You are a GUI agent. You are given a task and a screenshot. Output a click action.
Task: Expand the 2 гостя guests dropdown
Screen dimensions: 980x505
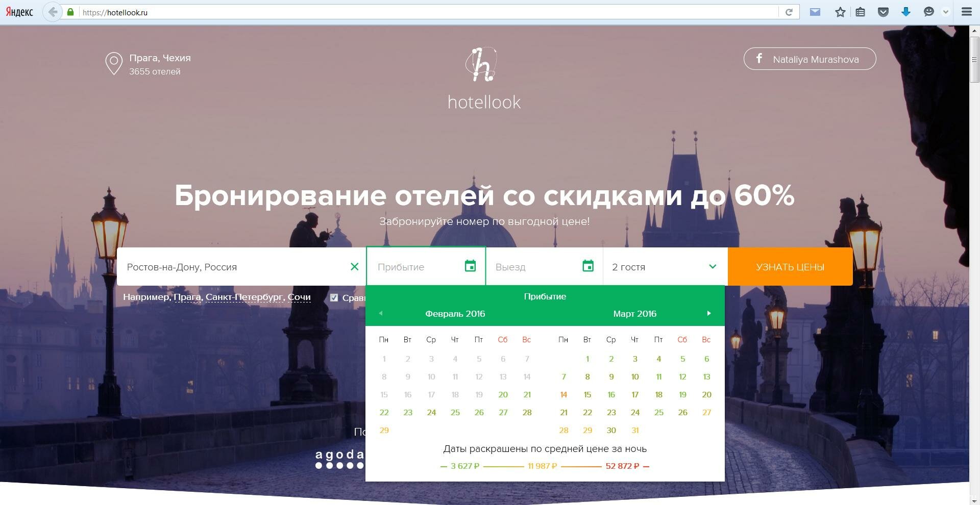point(712,266)
